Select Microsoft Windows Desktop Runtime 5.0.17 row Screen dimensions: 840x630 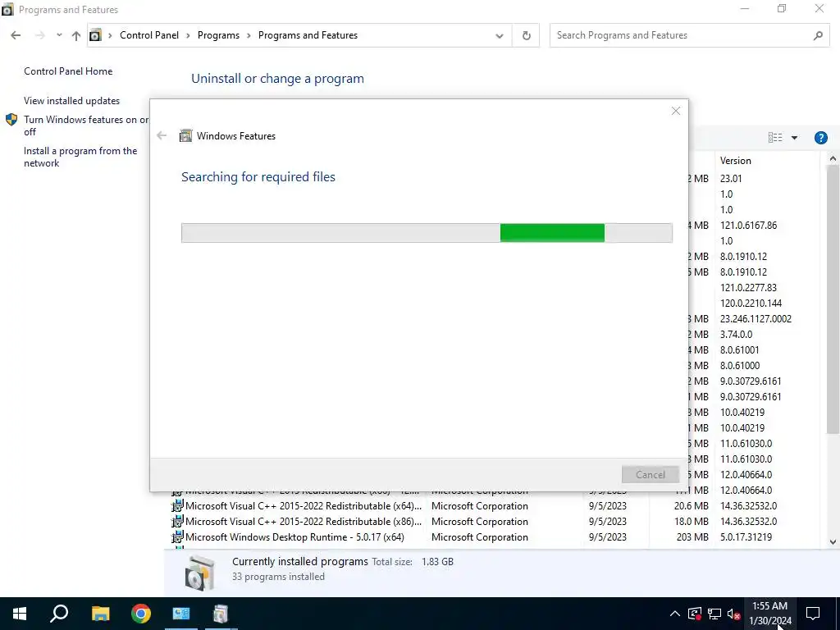(x=494, y=536)
